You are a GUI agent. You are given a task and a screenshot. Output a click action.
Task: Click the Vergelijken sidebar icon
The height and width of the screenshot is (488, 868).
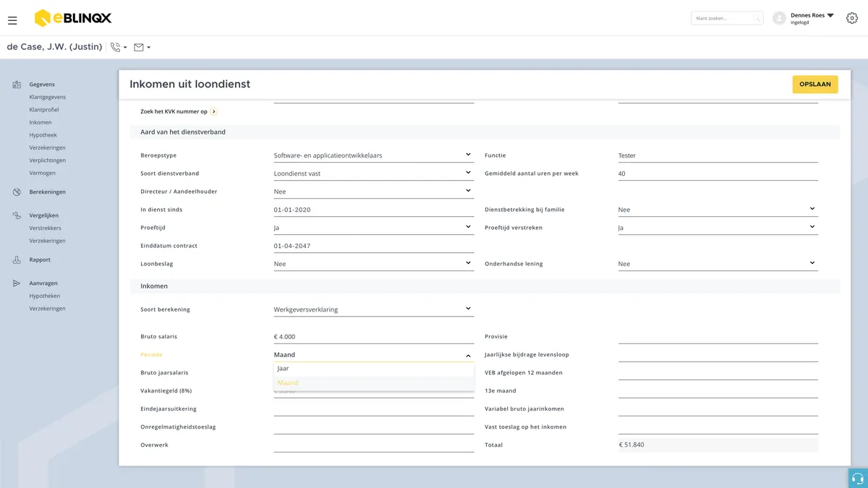point(17,215)
